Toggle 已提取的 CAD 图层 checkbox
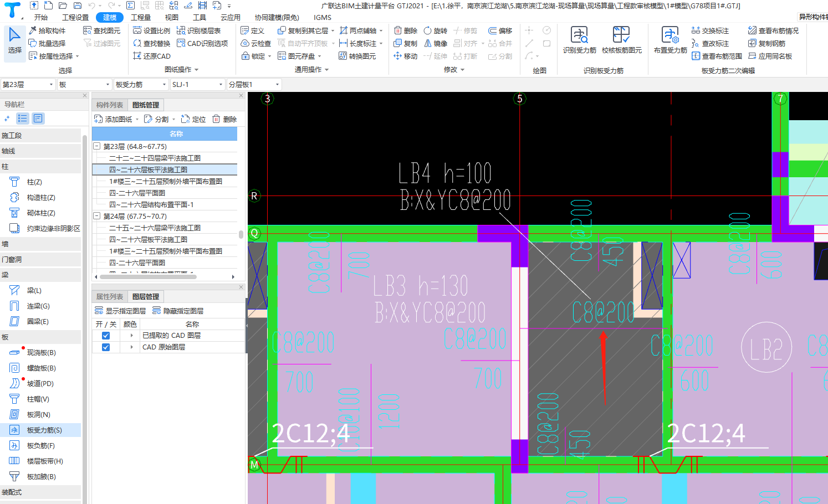828x504 pixels. (106, 336)
